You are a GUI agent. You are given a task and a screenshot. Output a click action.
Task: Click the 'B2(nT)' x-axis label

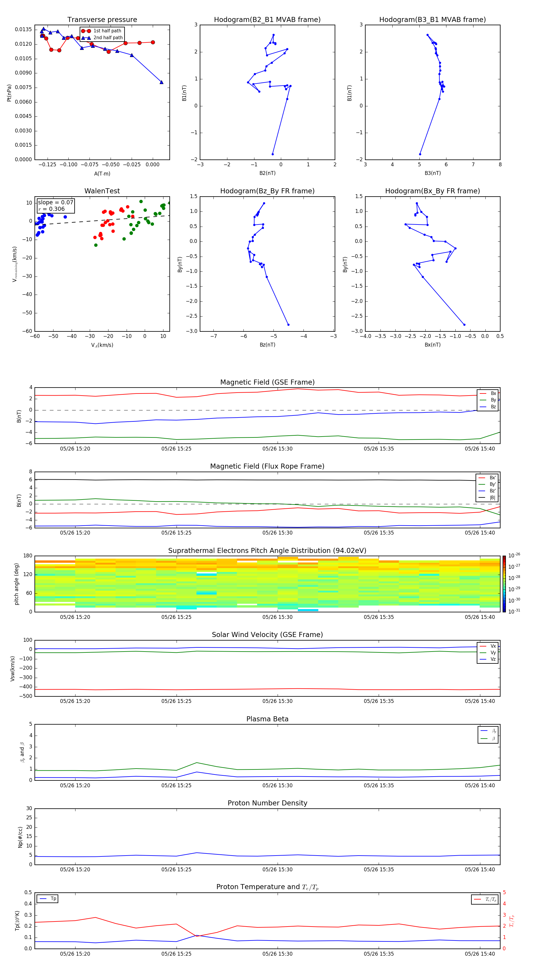point(267,173)
